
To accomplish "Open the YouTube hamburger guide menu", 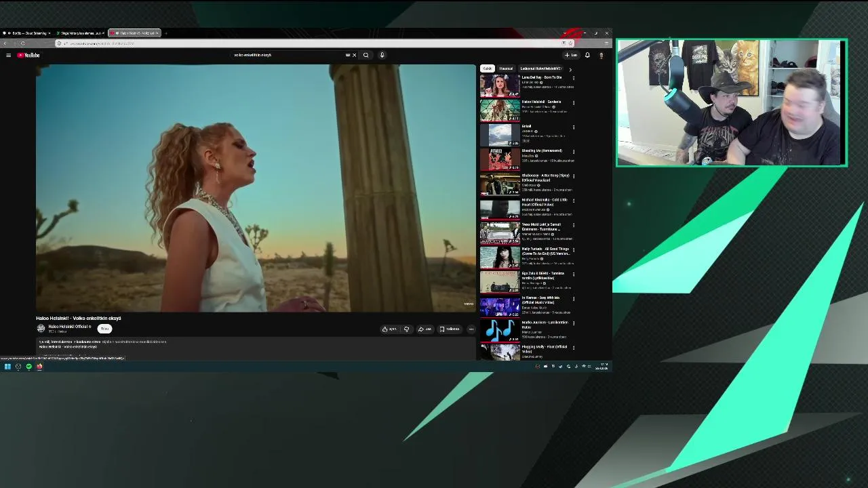I will click(8, 55).
